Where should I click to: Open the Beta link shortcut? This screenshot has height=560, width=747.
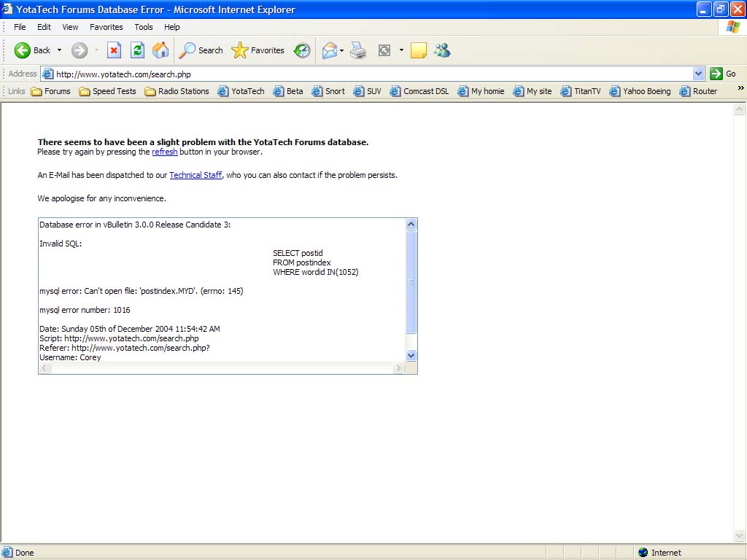(x=287, y=91)
